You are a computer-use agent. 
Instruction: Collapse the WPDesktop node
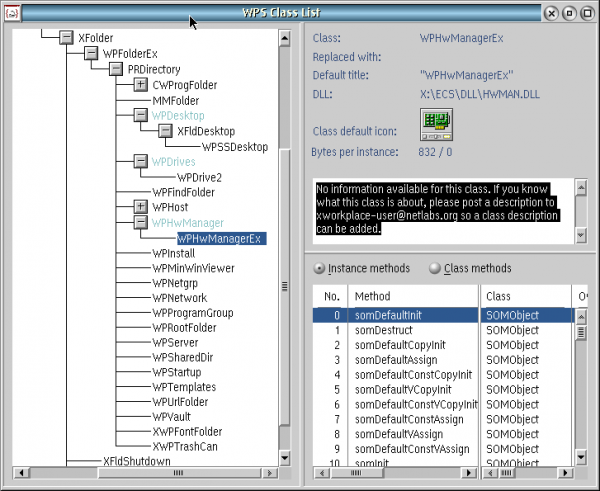pyautogui.click(x=140, y=116)
